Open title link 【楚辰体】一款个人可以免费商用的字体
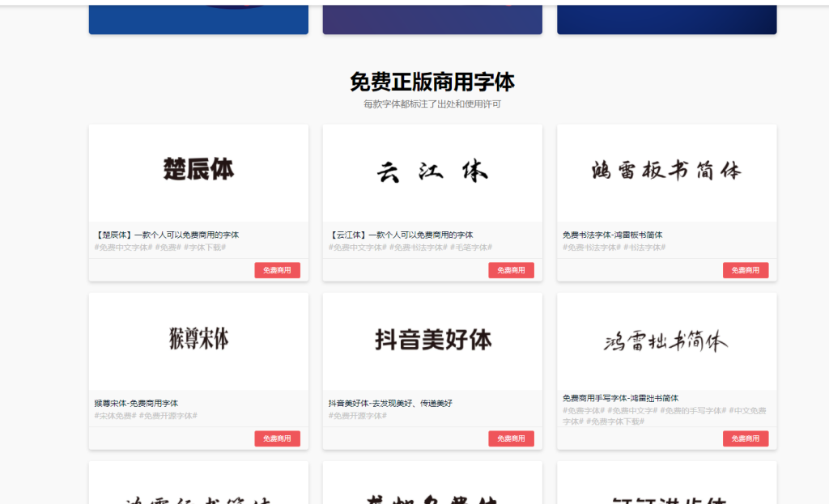 click(x=167, y=235)
